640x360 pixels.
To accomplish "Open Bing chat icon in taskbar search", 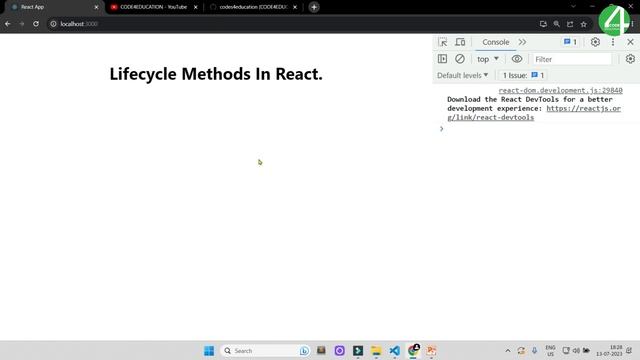I will tap(304, 351).
